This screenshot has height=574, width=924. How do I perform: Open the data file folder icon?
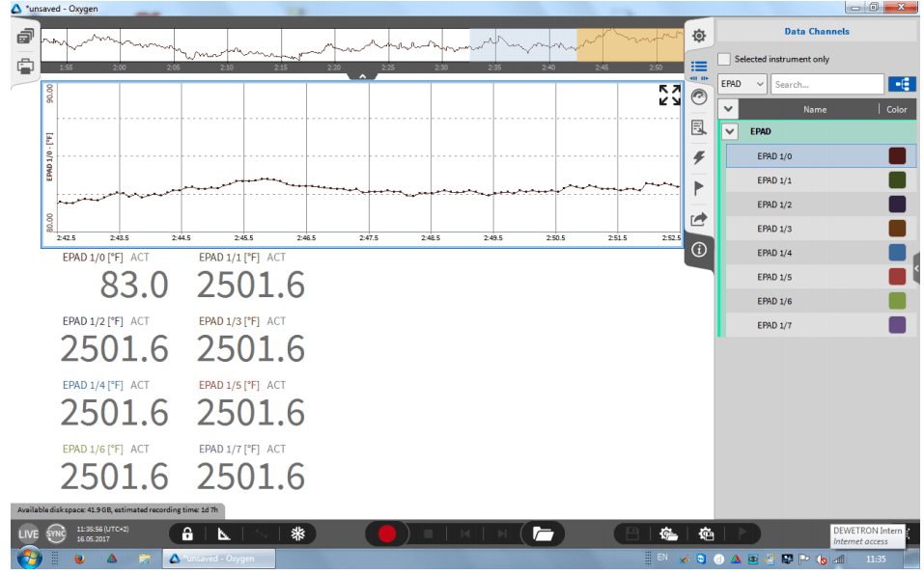(542, 533)
